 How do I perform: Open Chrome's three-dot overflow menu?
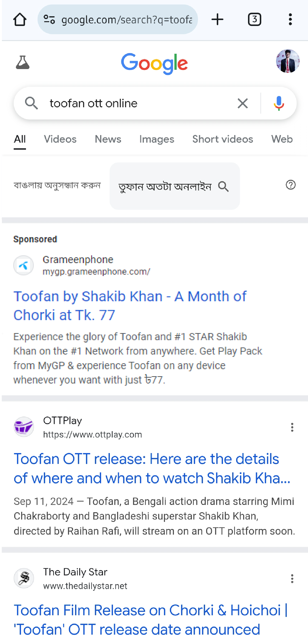pos(290,20)
